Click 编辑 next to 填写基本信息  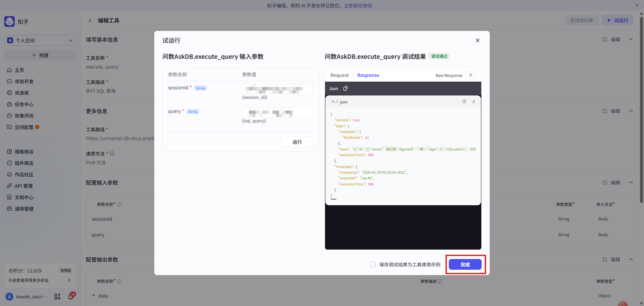[611, 40]
